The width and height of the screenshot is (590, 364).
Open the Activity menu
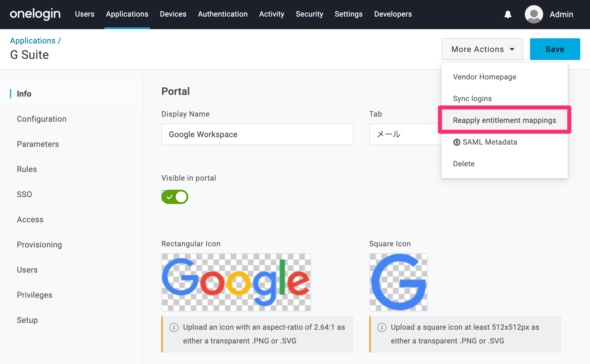pos(272,14)
